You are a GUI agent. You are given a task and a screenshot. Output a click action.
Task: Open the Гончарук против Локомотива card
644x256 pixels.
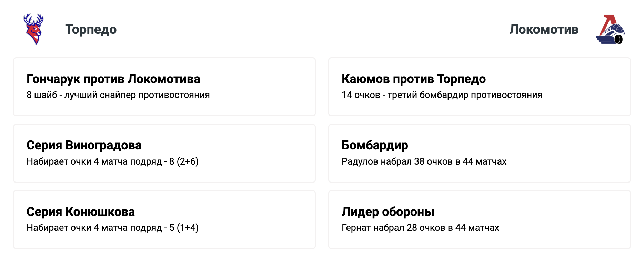coord(164,87)
